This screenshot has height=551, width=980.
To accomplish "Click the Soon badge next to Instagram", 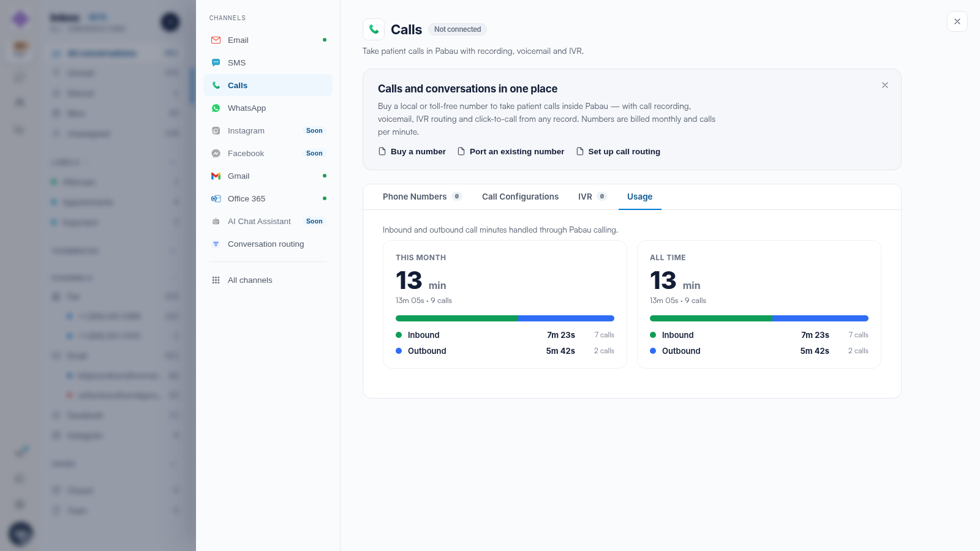I will click(x=314, y=131).
